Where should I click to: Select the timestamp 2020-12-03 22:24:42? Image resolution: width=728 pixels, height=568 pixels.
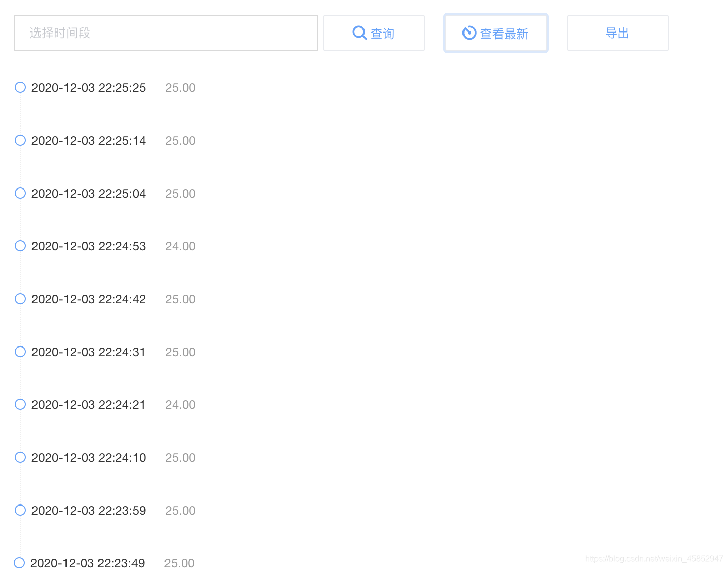click(x=88, y=299)
